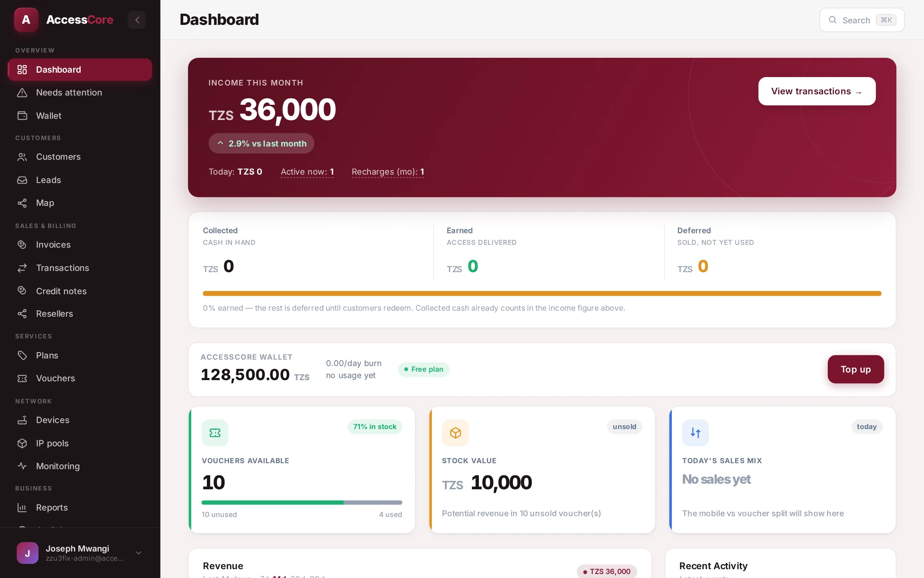Image resolution: width=924 pixels, height=578 pixels.
Task: Open Wallet using its sidebar icon
Action: click(22, 116)
